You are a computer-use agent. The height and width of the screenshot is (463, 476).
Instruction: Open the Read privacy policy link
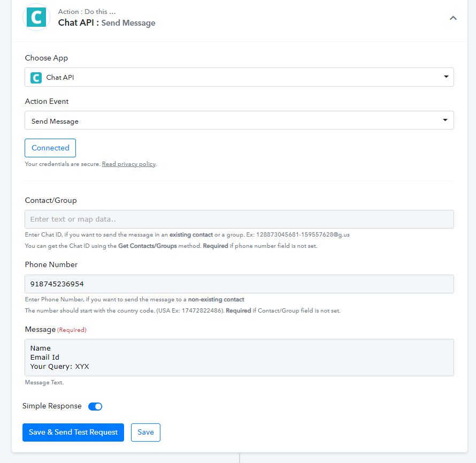click(129, 164)
